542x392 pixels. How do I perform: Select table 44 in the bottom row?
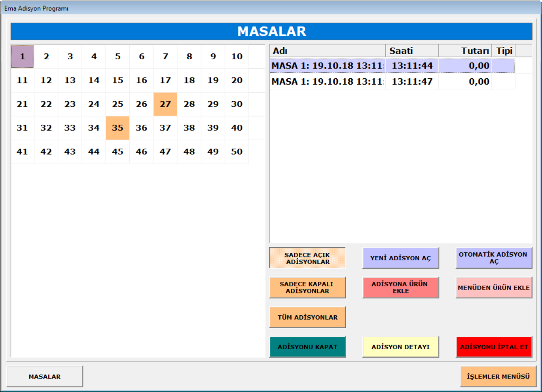pos(94,152)
